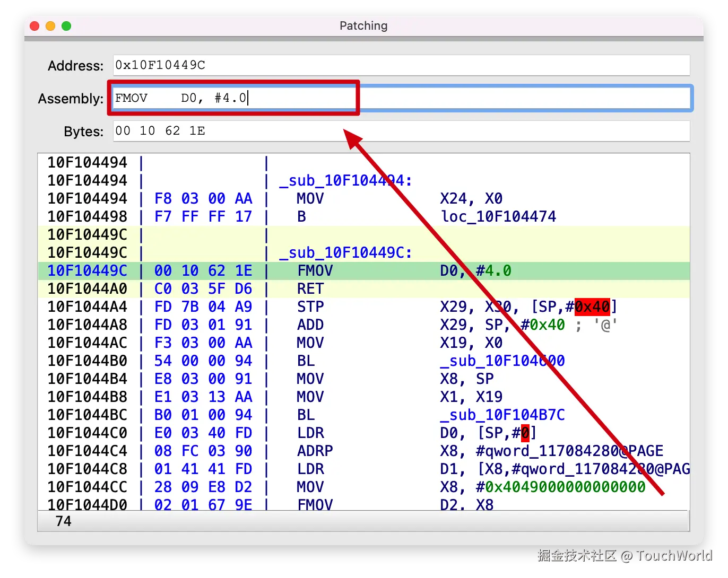Click the ADD mnemonic in the listing
Screen dimensions: 728x578
click(310, 325)
